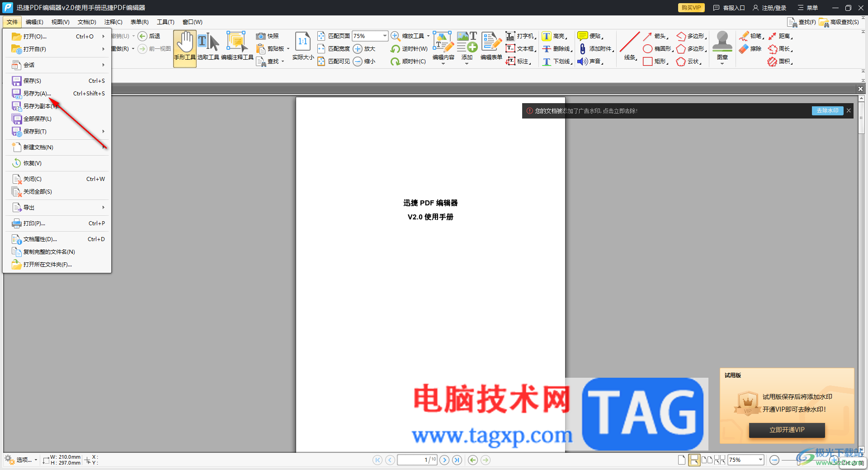
Task: Select the Typewriter tool
Action: [x=521, y=36]
